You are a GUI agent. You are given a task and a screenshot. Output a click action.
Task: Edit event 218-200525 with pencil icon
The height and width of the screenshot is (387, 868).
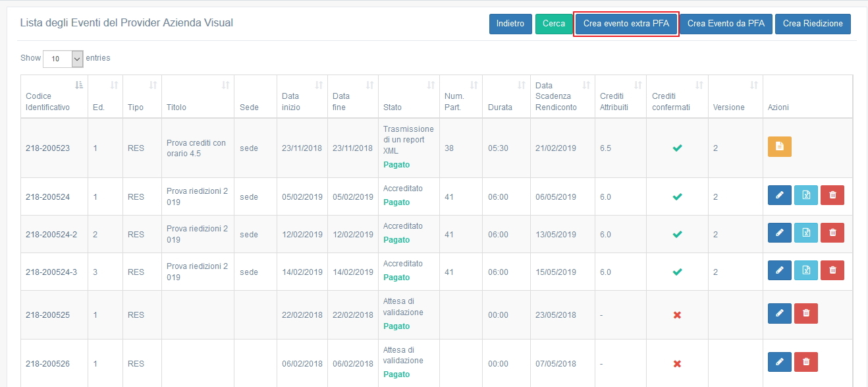click(x=780, y=314)
